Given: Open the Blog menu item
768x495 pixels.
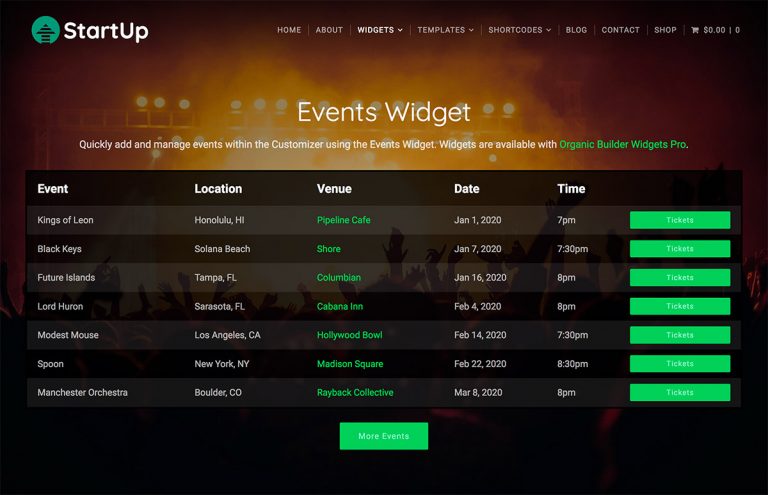Looking at the screenshot, I should [x=576, y=30].
